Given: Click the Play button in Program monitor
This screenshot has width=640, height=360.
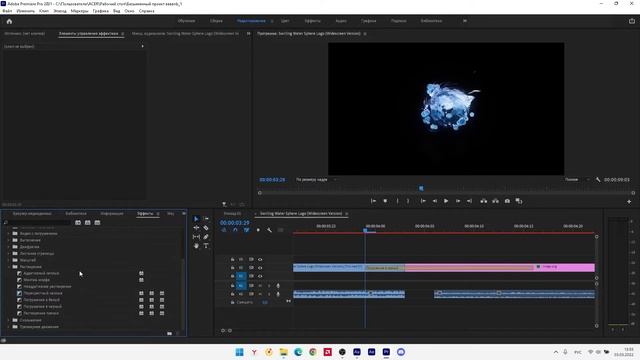Looking at the screenshot, I should pyautogui.click(x=446, y=201).
